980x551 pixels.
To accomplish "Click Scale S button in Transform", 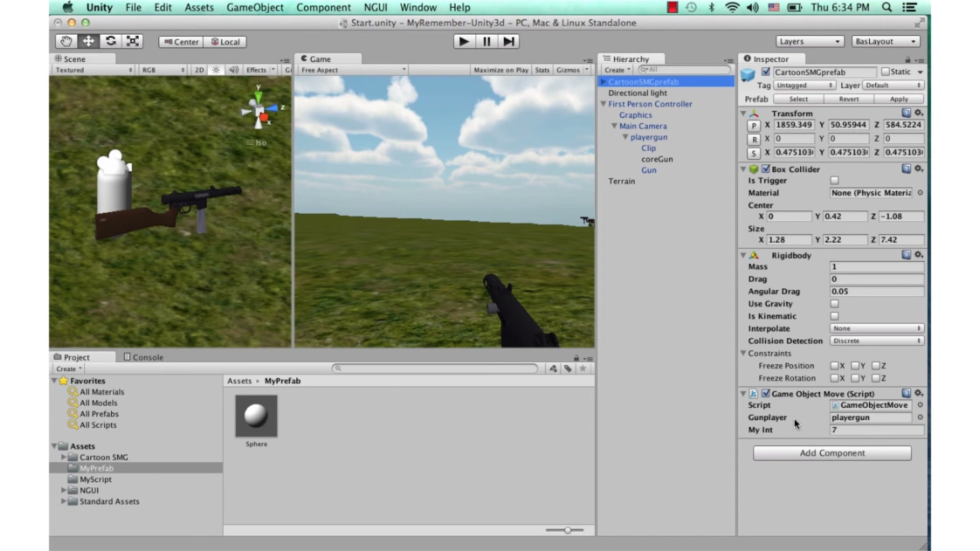I will click(x=754, y=153).
